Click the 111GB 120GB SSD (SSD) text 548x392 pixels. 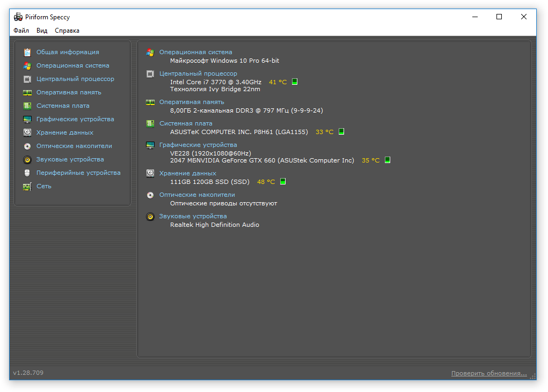click(210, 182)
